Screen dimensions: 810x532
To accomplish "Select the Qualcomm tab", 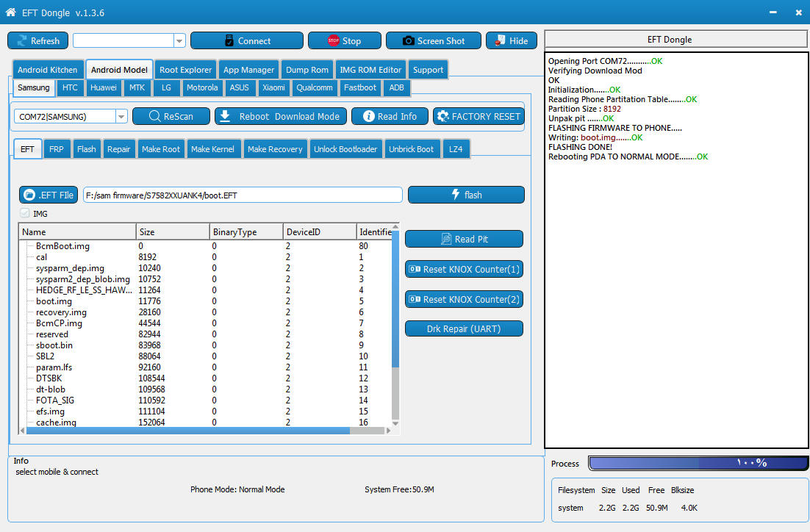I will (x=315, y=87).
